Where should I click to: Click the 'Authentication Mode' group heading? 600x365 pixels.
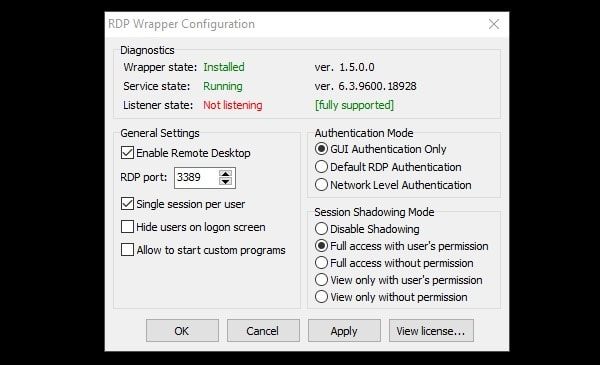pos(364,133)
